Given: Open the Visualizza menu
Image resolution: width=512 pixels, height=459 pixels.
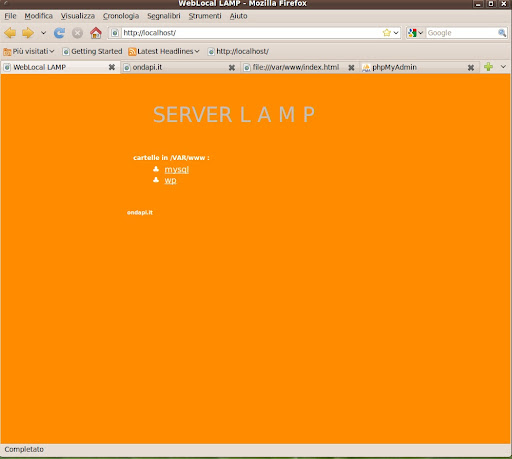Looking at the screenshot, I should 78,16.
